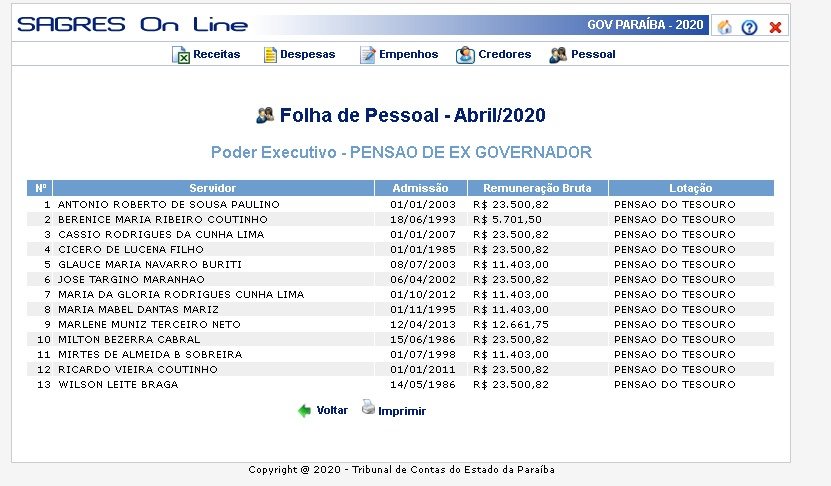Viewport: 831px width, 486px height.
Task: Click the printer icon beside Imprimir
Action: pyautogui.click(x=368, y=408)
